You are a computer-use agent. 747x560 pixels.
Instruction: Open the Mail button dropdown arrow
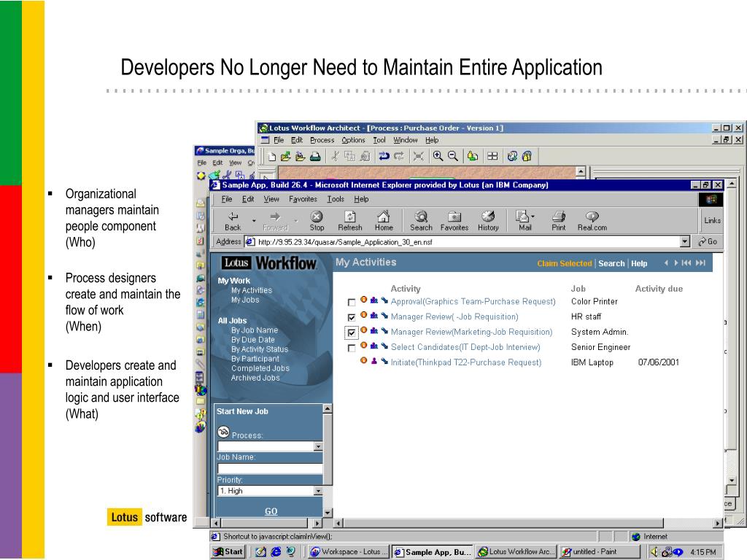[533, 216]
